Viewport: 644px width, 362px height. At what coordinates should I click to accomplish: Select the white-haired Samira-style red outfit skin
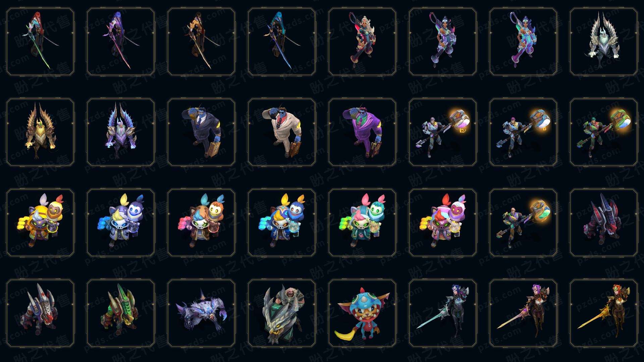[x=362, y=42]
